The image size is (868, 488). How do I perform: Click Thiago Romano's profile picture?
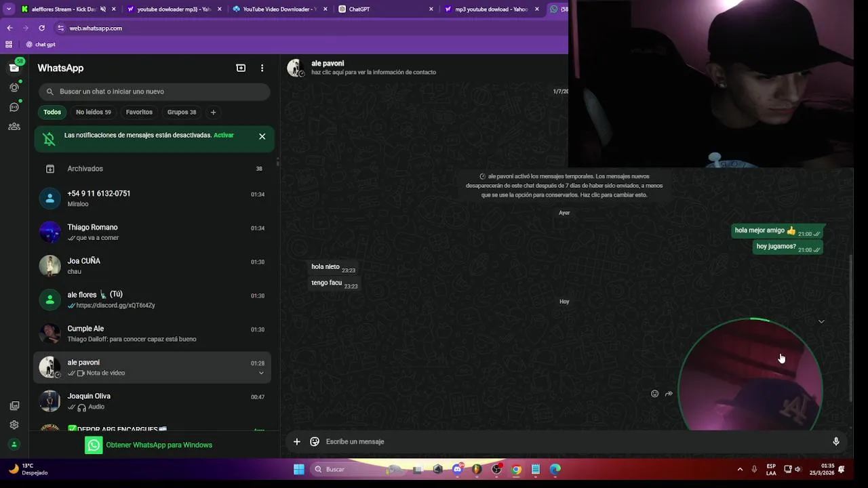point(50,232)
